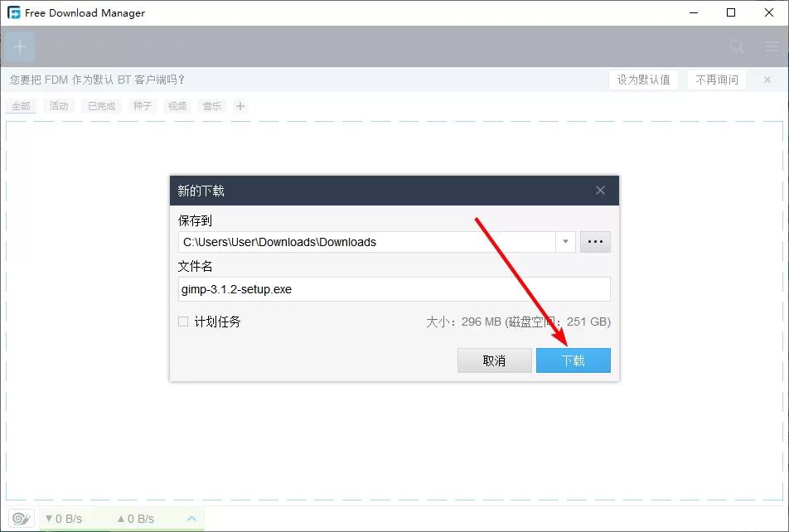The height and width of the screenshot is (532, 789).
Task: Edit the file name field gimp-3.1.2-setup.exe
Action: pyautogui.click(x=394, y=289)
